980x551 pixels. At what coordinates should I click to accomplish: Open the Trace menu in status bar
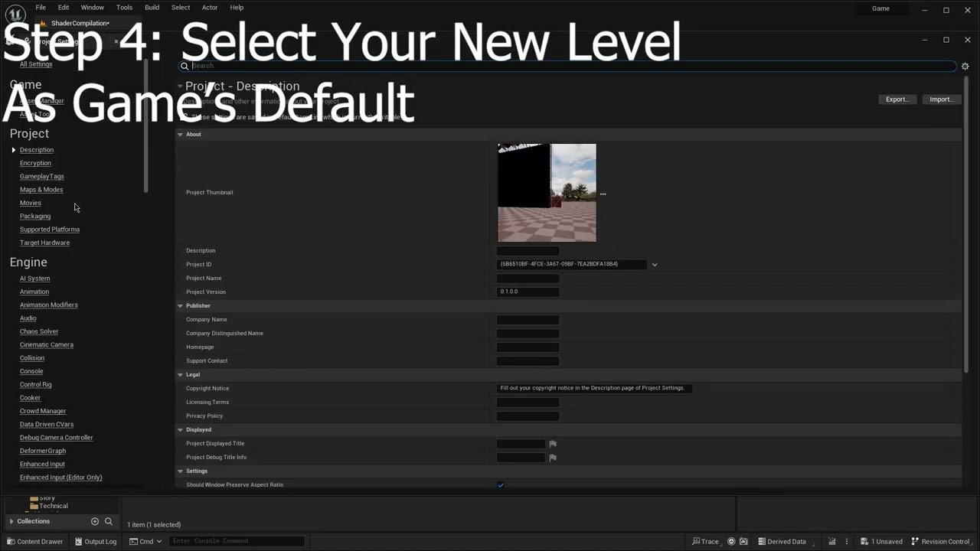point(705,542)
